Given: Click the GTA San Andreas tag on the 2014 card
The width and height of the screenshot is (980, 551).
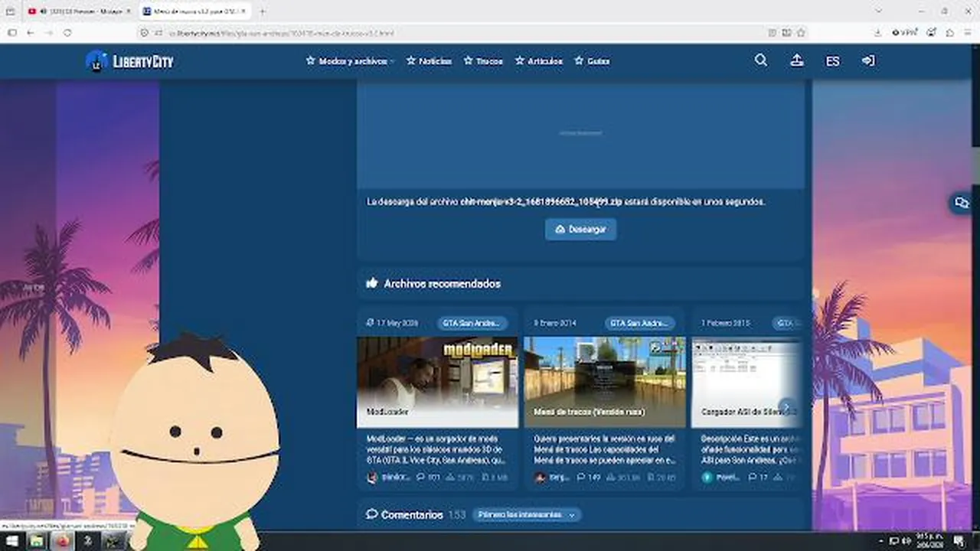Looking at the screenshot, I should [x=639, y=323].
